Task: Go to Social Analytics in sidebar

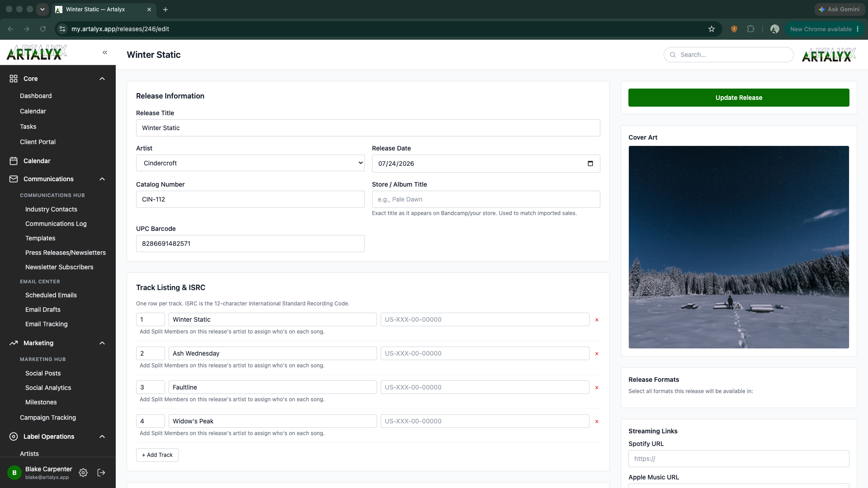Action: pyautogui.click(x=48, y=388)
